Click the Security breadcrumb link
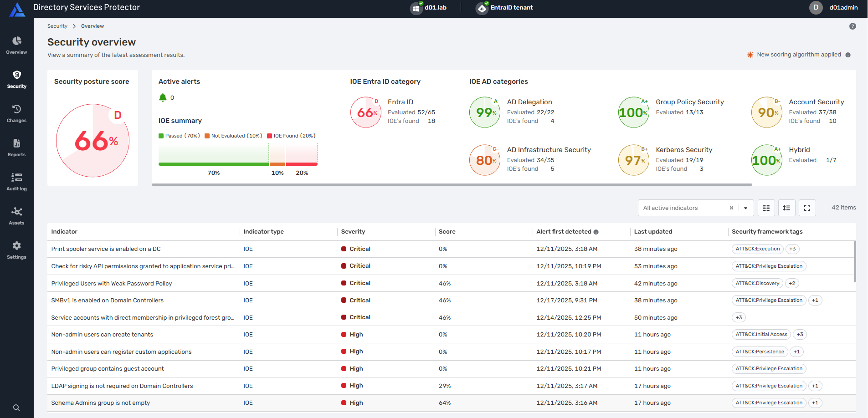This screenshot has height=418, width=868. click(x=57, y=26)
